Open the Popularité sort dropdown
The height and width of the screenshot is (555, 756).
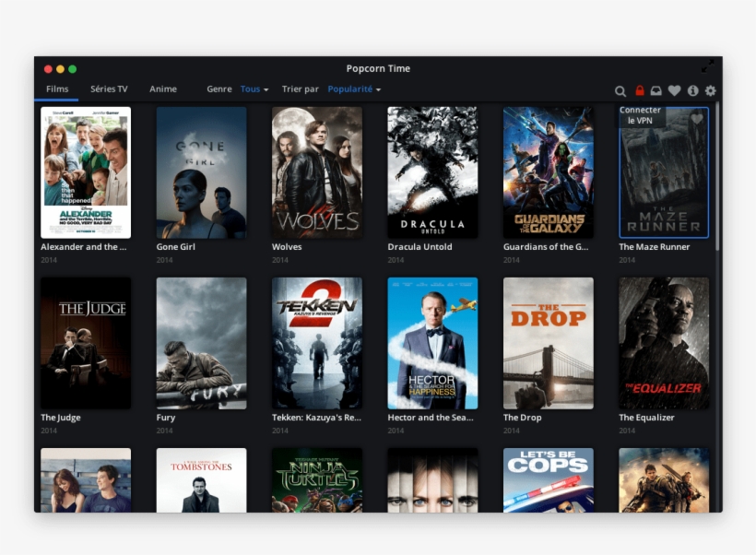pos(352,89)
